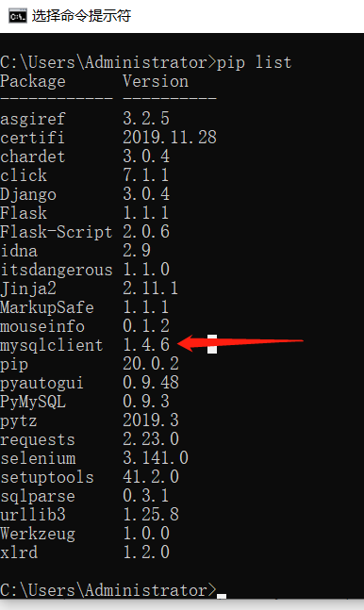Screen dimensions: 364x610
Task: Select pyautogui version '0.9.48'
Action: 151,383
